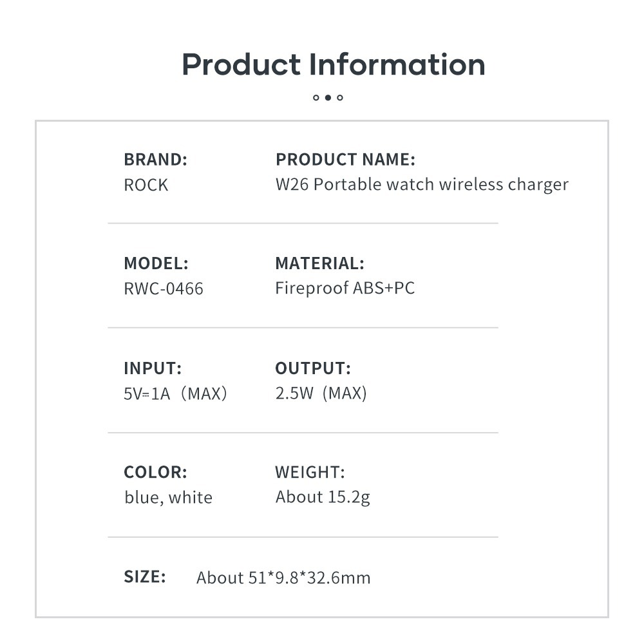The width and height of the screenshot is (644, 644).
Task: Select the ROCK brand value
Action: coord(146,185)
